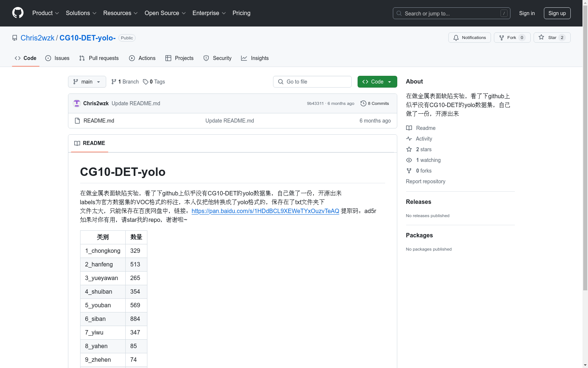Viewport: 588px width, 368px height.
Task: Click the commit history clock icon
Action: tap(363, 103)
